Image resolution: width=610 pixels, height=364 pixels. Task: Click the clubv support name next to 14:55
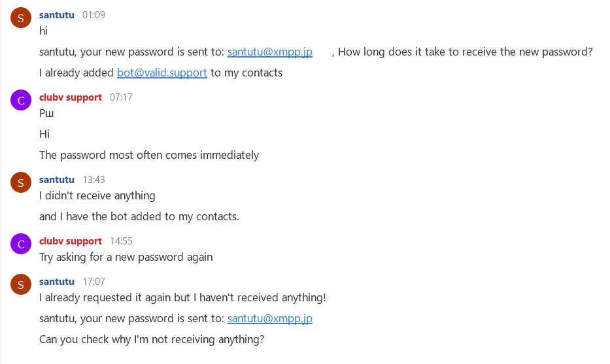click(x=71, y=240)
